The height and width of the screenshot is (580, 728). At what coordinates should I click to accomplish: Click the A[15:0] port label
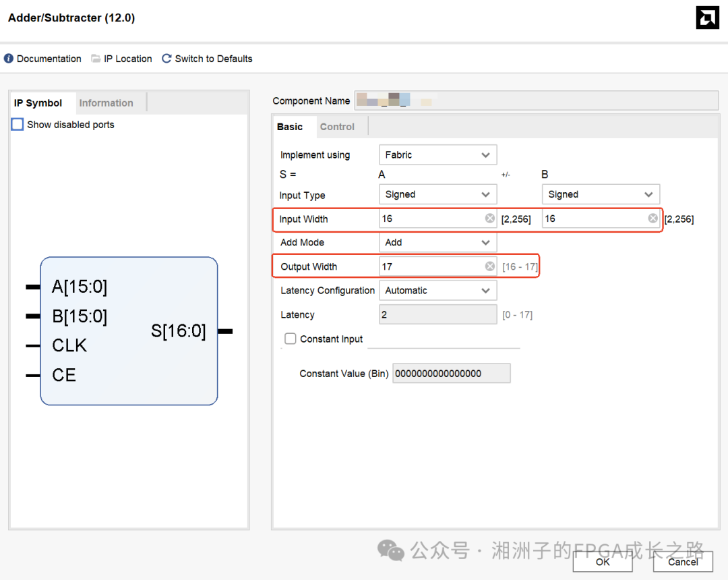pos(80,287)
